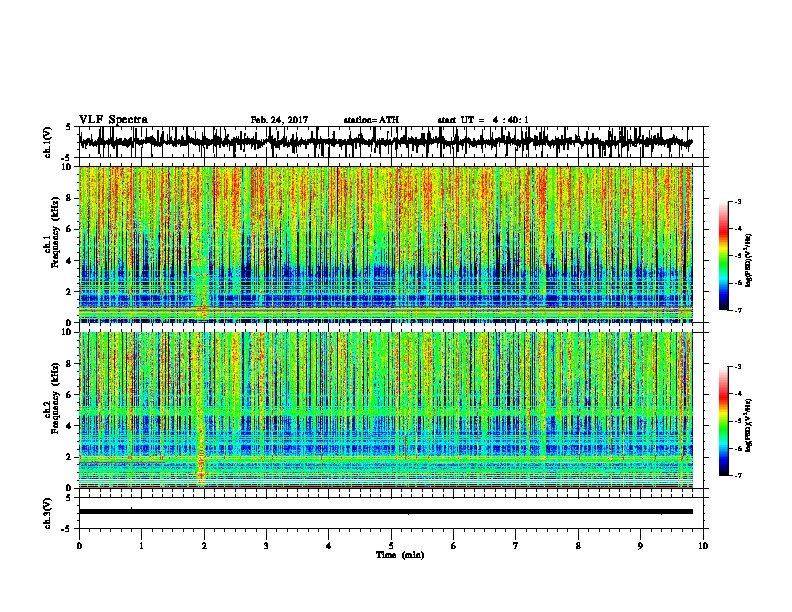Click the ch.1 frequency axis "8" tick label
The width and height of the screenshot is (792, 612).
(70, 198)
